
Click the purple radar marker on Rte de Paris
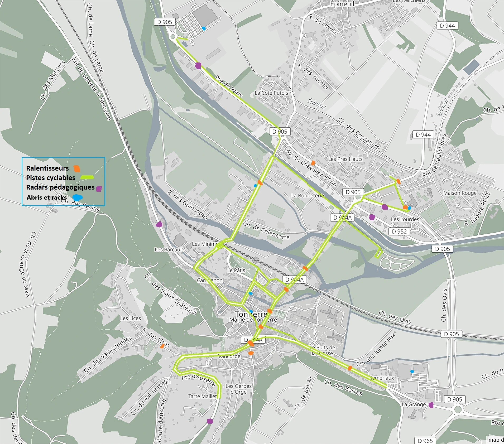click(x=198, y=66)
